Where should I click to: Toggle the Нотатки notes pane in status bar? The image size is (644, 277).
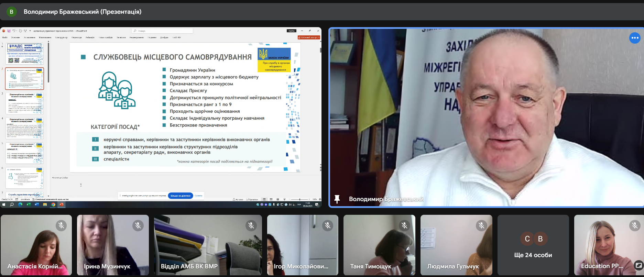click(238, 199)
